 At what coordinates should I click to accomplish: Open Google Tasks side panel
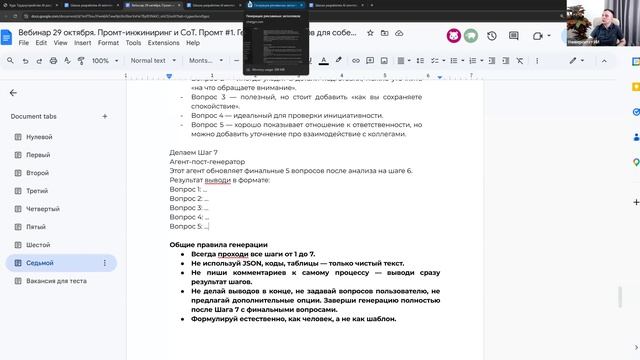click(x=636, y=112)
